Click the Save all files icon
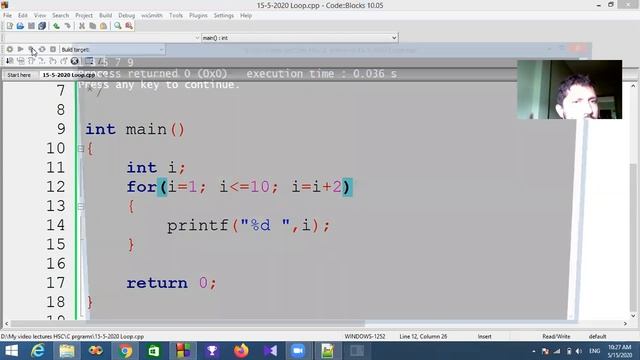Viewport: 640px width, 360px height. pos(42,26)
